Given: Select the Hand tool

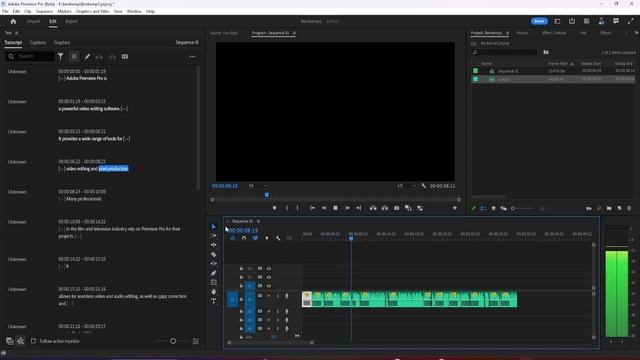Looking at the screenshot, I should pyautogui.click(x=213, y=292).
